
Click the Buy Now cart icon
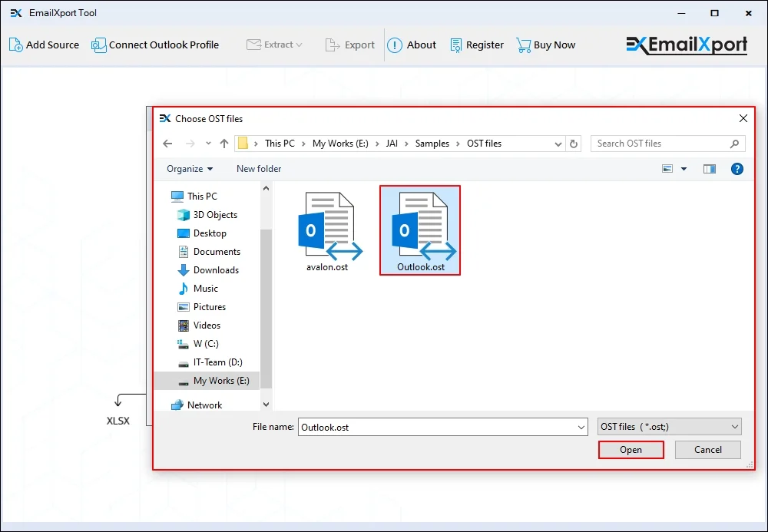click(x=524, y=45)
